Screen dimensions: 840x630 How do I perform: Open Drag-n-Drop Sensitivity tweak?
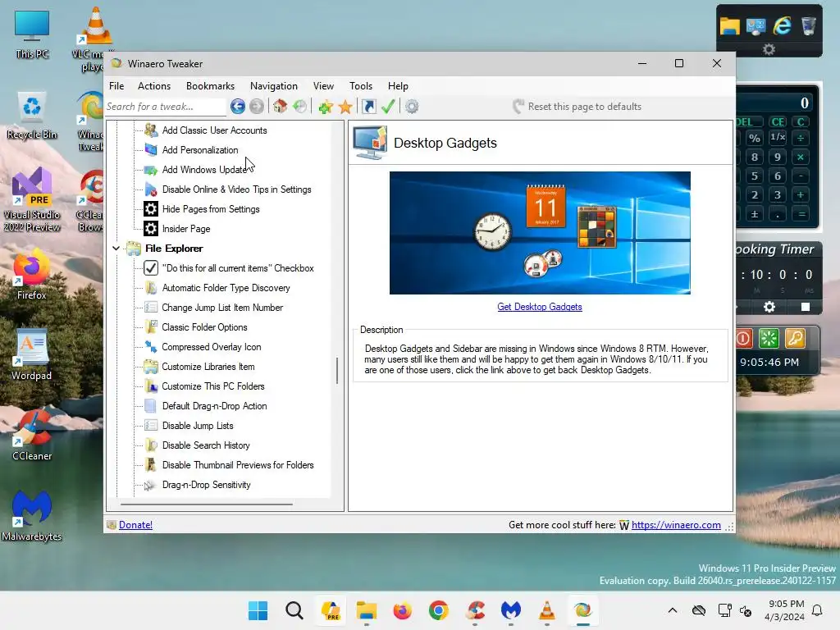click(206, 485)
